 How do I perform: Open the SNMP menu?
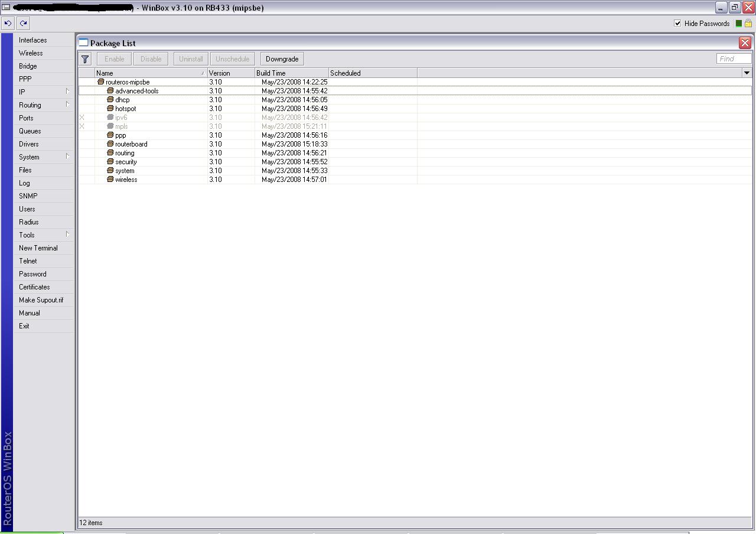pos(44,196)
